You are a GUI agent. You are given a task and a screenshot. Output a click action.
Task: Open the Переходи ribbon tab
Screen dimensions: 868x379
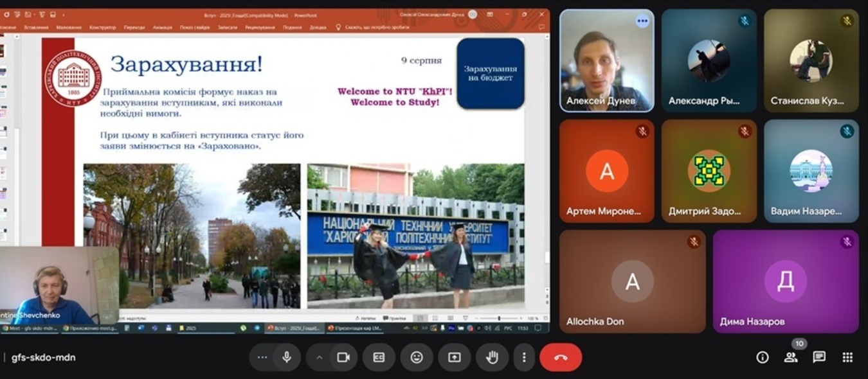pos(134,28)
